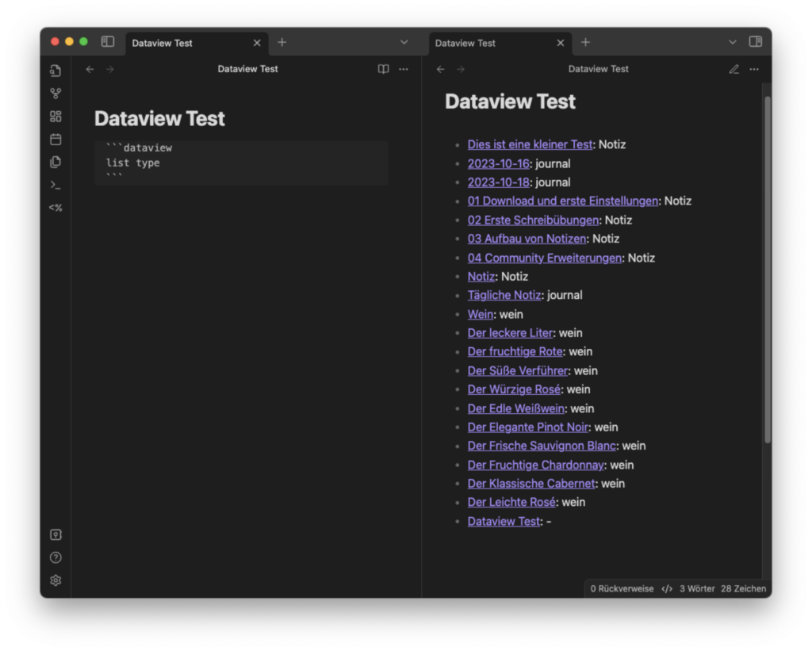Open 03 Aufbau von Notizen link

point(527,239)
